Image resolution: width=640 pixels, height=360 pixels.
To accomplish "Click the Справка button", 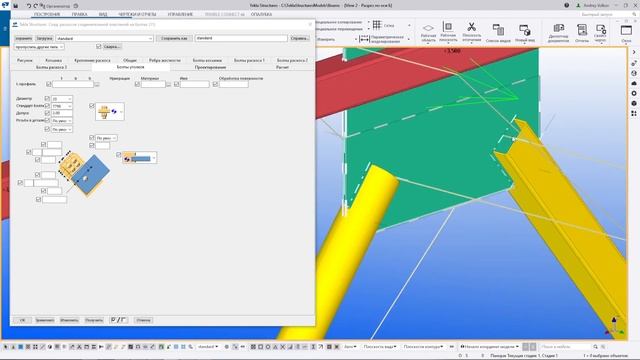I will tap(299, 38).
